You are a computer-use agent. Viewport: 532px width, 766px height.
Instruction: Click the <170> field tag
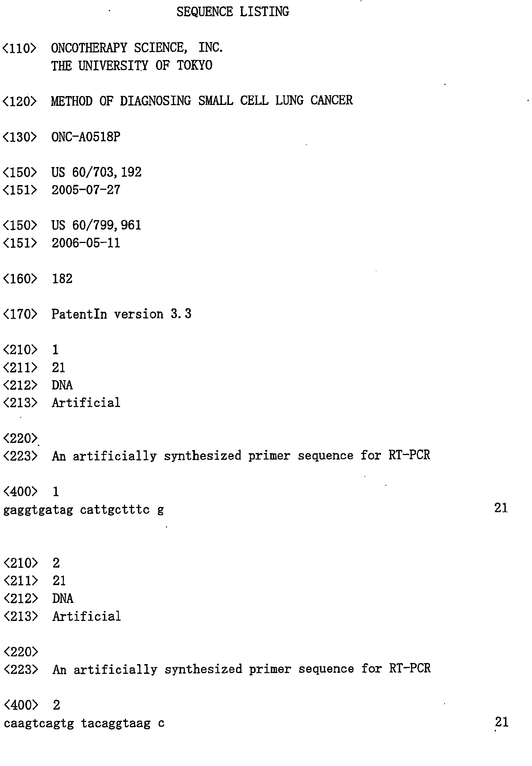[x=19, y=314]
